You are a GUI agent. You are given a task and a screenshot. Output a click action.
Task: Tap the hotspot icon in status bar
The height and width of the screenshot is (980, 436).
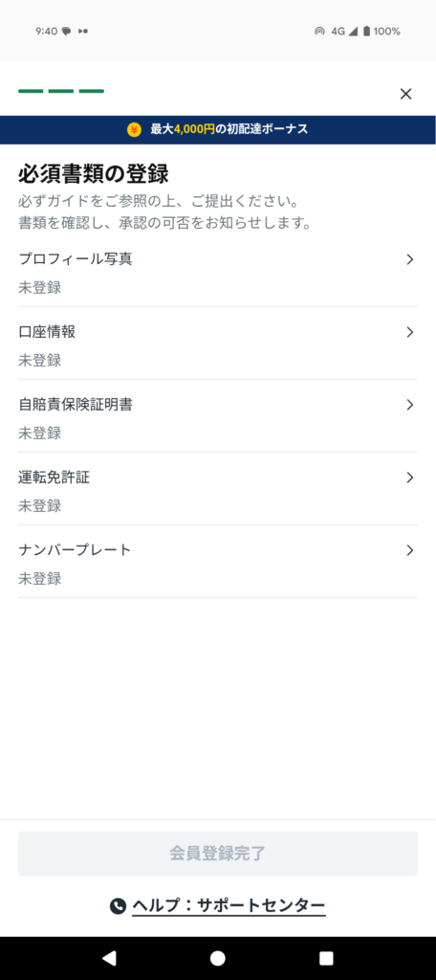click(319, 32)
